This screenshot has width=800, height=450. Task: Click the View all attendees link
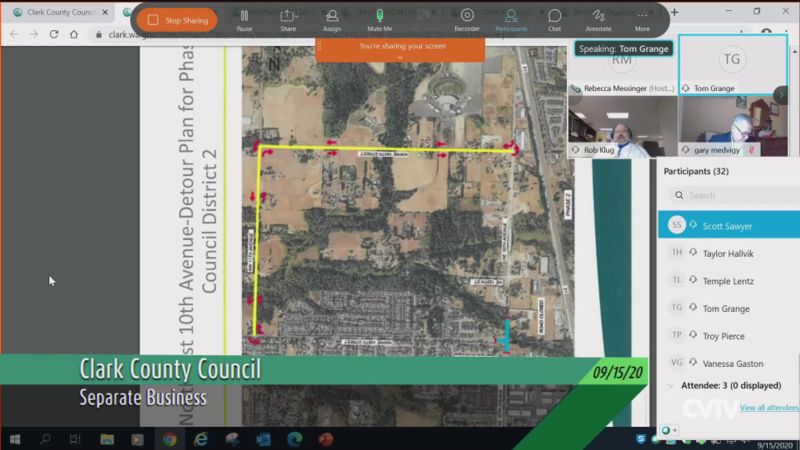[769, 407]
